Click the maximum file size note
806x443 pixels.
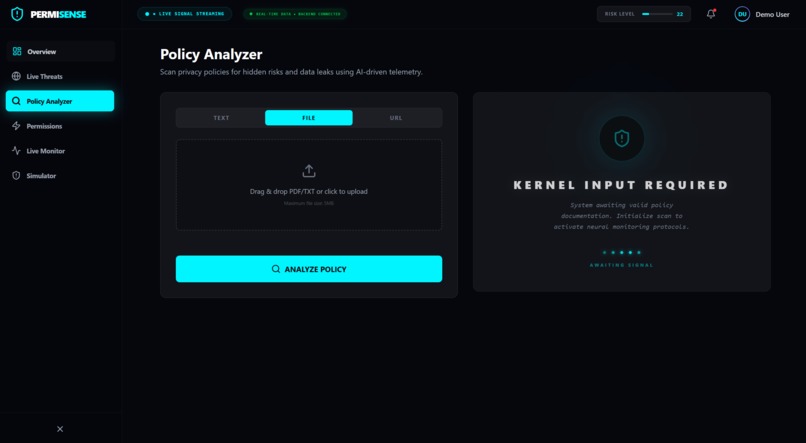(309, 204)
